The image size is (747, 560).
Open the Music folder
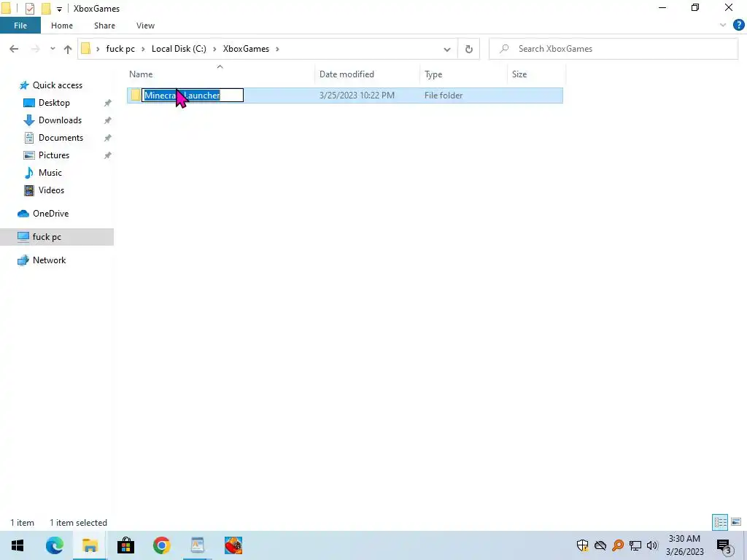(50, 173)
